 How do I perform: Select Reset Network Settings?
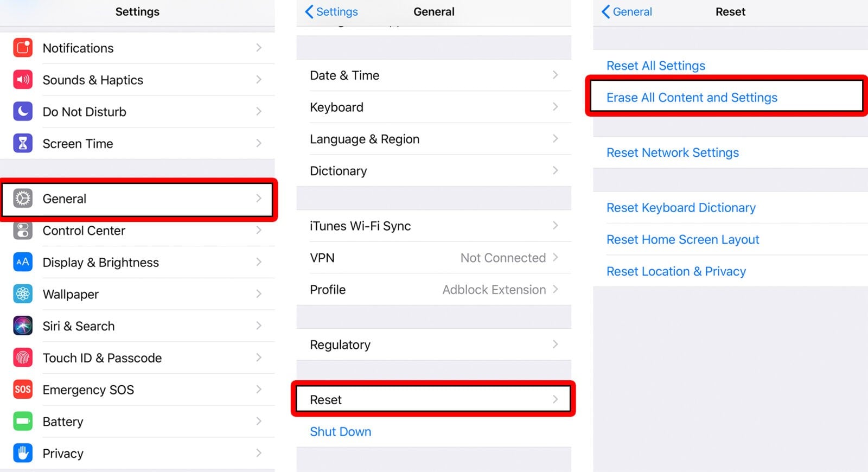coord(673,153)
